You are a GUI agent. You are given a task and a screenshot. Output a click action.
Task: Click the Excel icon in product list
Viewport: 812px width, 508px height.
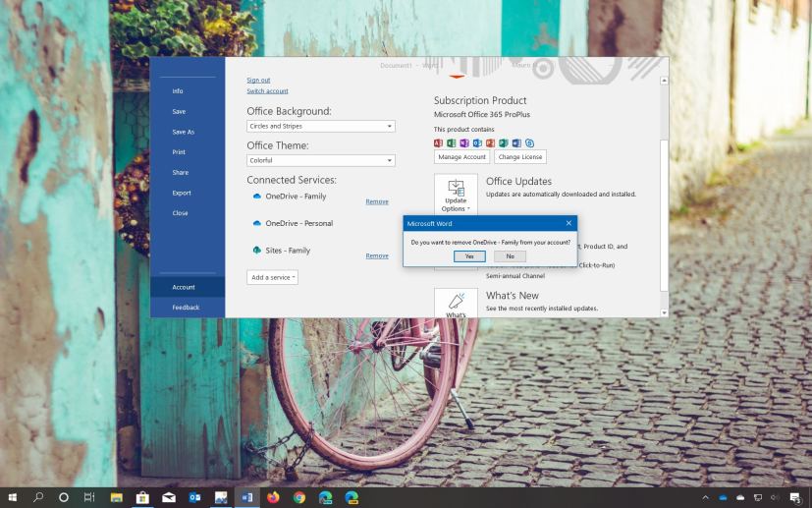[451, 143]
